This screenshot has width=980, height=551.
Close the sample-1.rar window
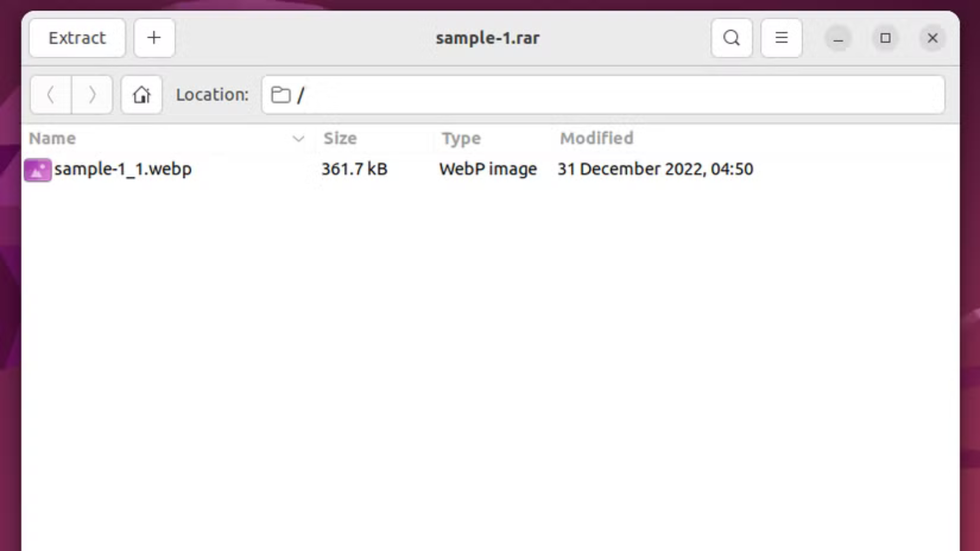point(933,38)
